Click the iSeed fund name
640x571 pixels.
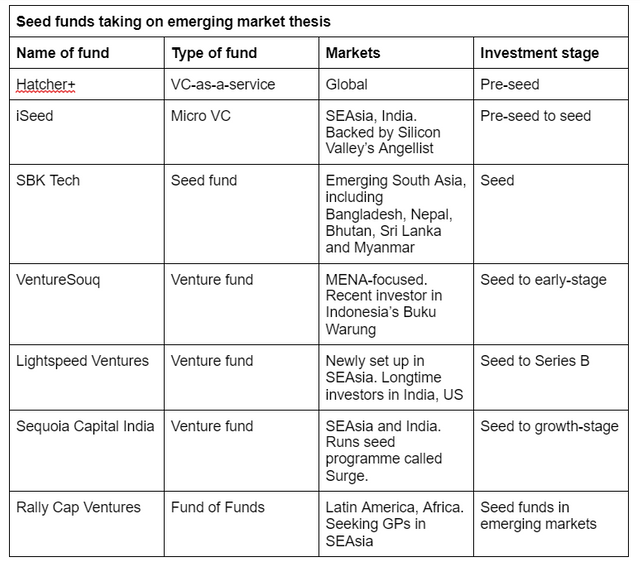coord(35,116)
